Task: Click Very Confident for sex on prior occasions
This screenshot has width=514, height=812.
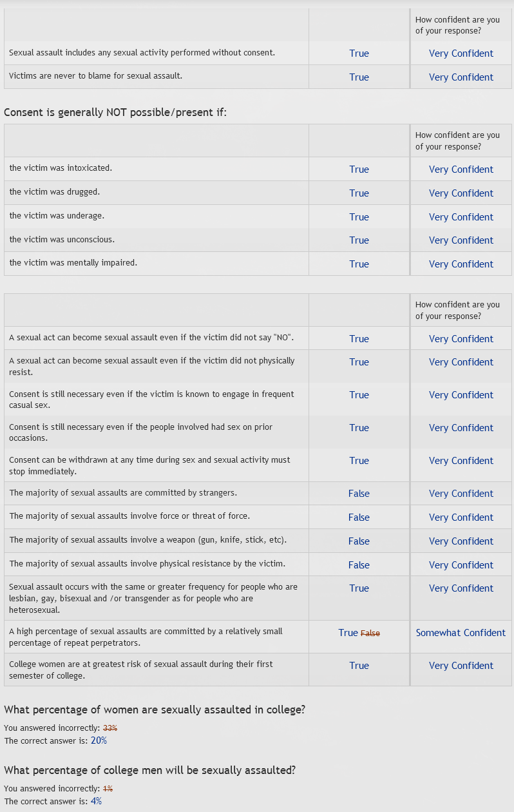Action: [x=461, y=428]
